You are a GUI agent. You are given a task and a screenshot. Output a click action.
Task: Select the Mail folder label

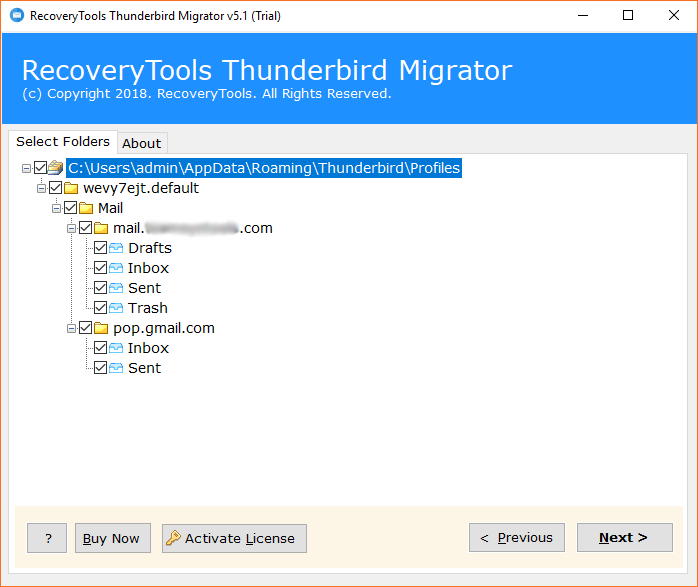(x=110, y=208)
